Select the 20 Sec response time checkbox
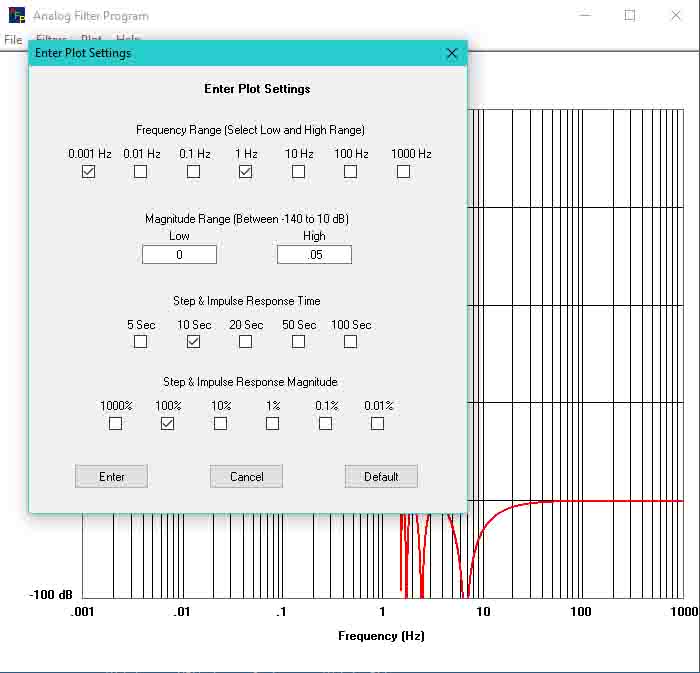The width and height of the screenshot is (700, 673). click(246, 341)
